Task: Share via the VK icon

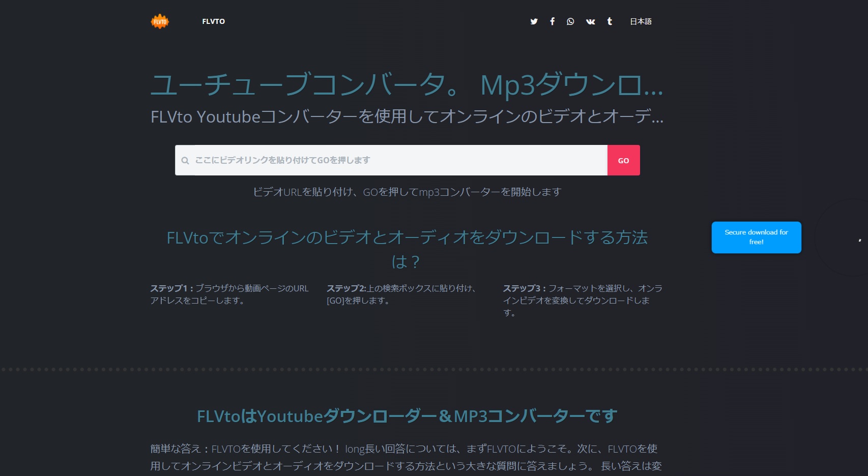Action: (590, 21)
